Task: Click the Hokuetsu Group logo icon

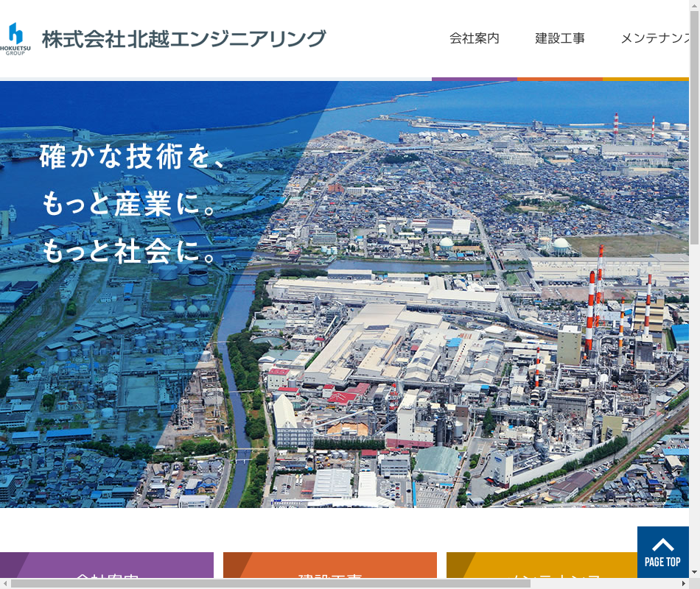Action: tap(15, 39)
